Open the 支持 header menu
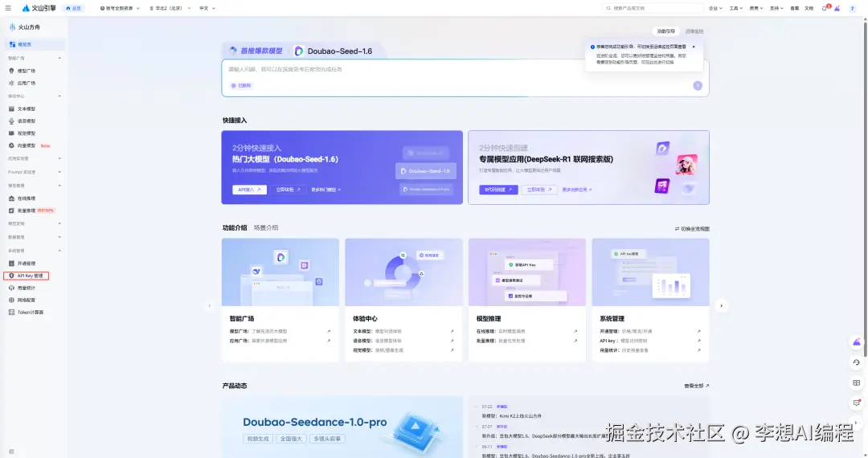868x458 pixels. point(776,8)
